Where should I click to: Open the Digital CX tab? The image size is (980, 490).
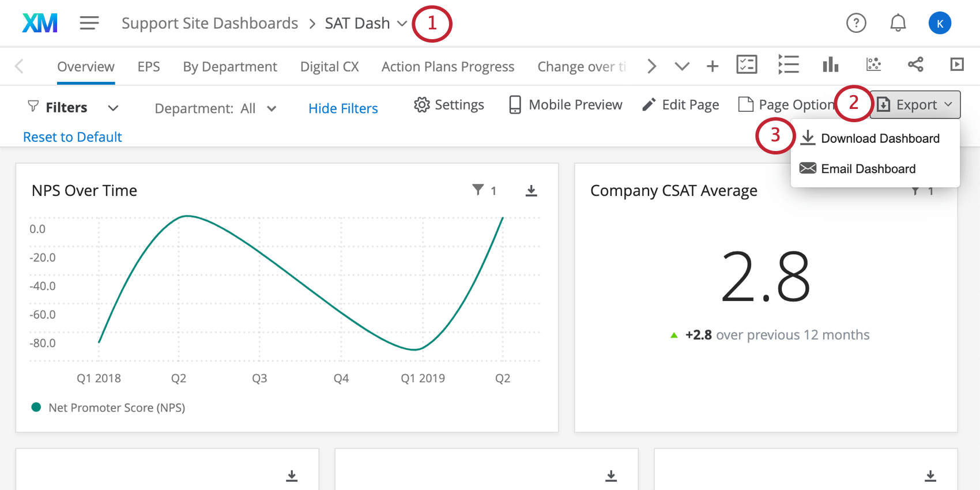[x=330, y=66]
